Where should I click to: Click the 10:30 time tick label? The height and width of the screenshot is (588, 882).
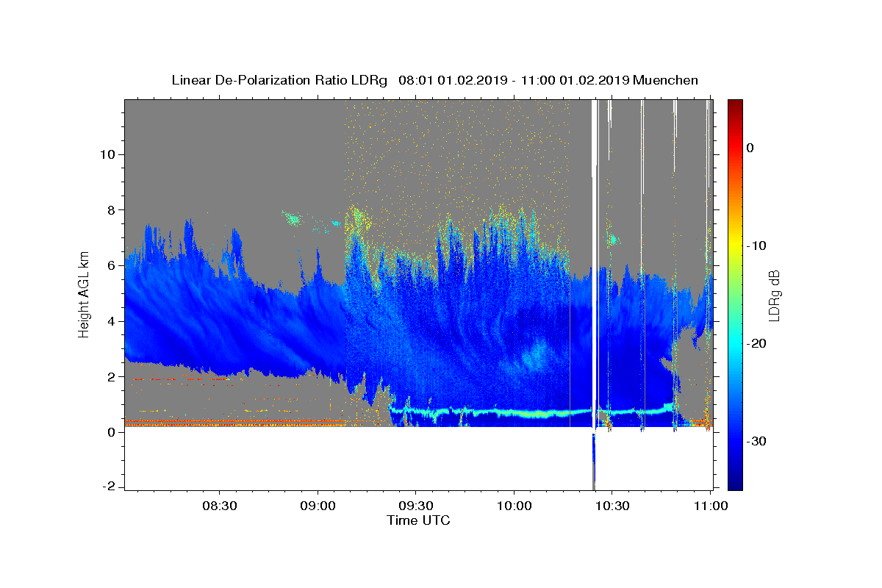pos(612,506)
